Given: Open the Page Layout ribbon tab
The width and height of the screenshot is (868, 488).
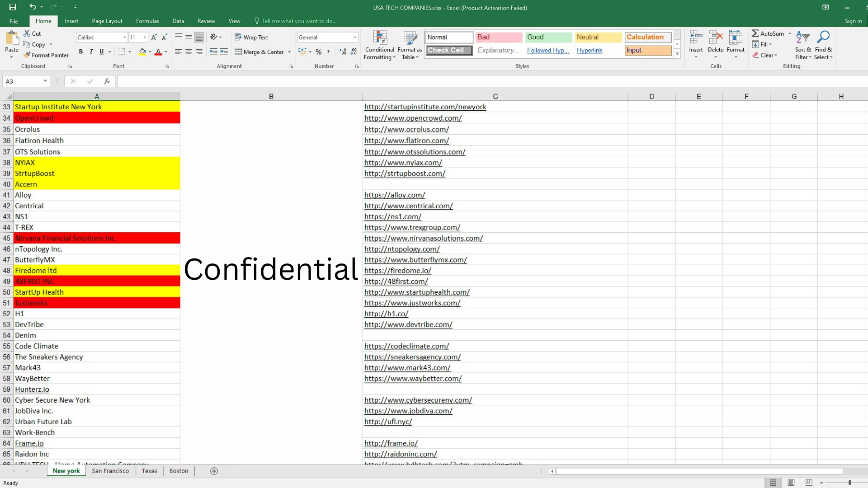Looking at the screenshot, I should [x=107, y=21].
